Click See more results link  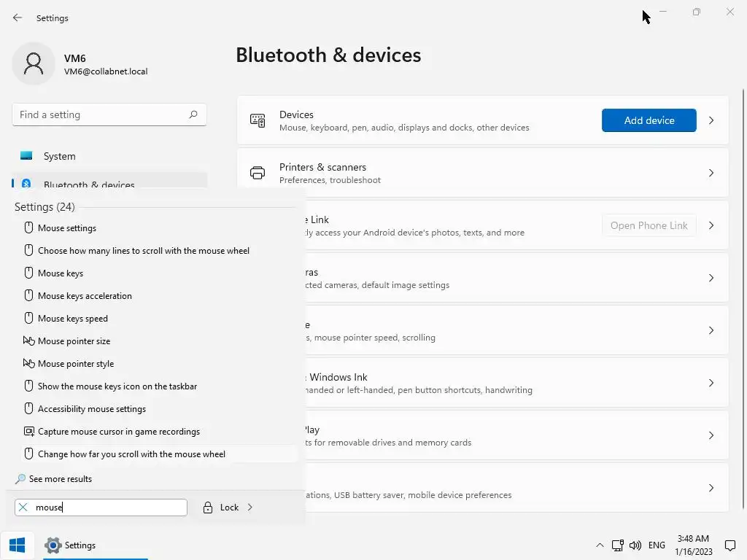point(61,479)
